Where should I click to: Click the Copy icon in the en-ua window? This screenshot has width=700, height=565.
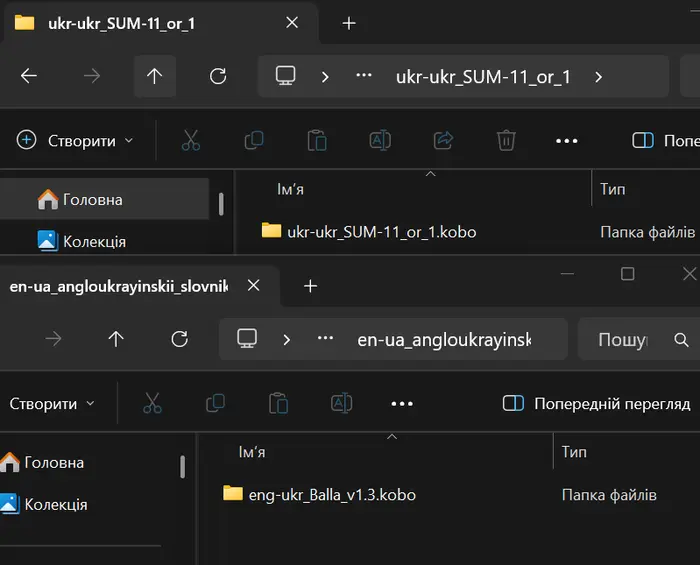tap(216, 403)
